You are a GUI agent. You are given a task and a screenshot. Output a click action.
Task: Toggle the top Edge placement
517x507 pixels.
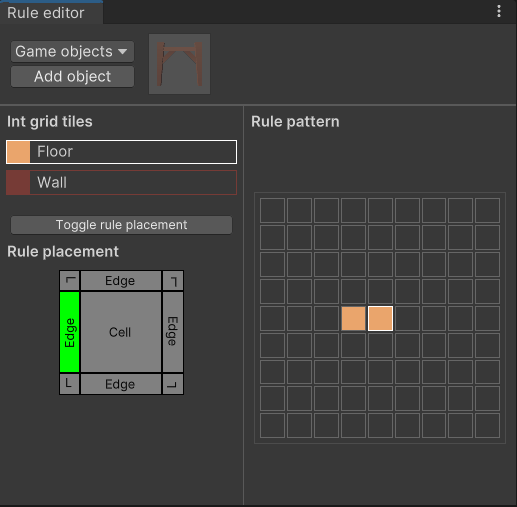tap(121, 281)
